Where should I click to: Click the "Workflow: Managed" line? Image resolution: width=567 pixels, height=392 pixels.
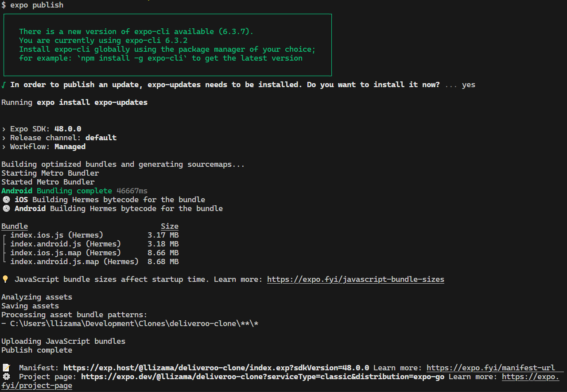tap(43, 146)
